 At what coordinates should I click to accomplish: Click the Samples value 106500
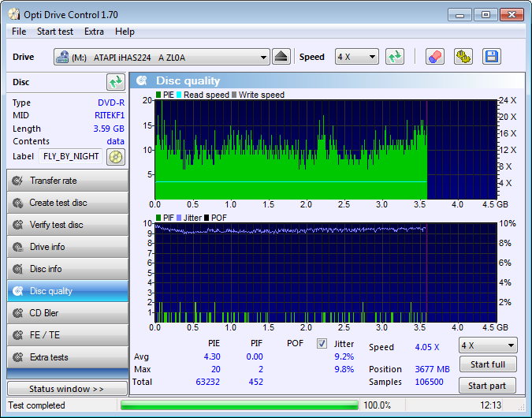[x=430, y=382]
